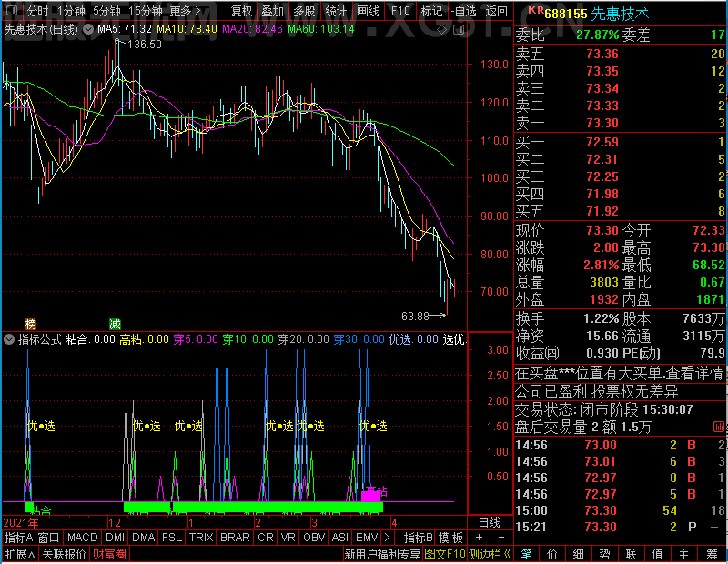Select the 细 detail tab
The width and height of the screenshot is (728, 564).
click(579, 554)
